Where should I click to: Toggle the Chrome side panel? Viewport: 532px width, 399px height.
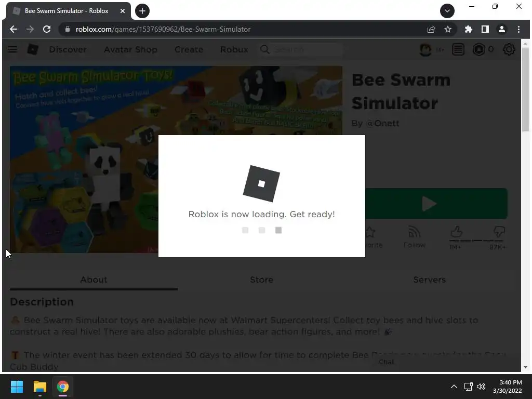pyautogui.click(x=485, y=30)
